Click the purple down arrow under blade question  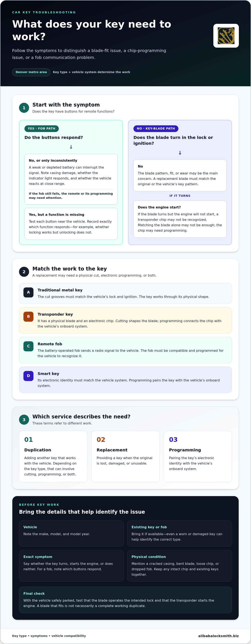180,153
